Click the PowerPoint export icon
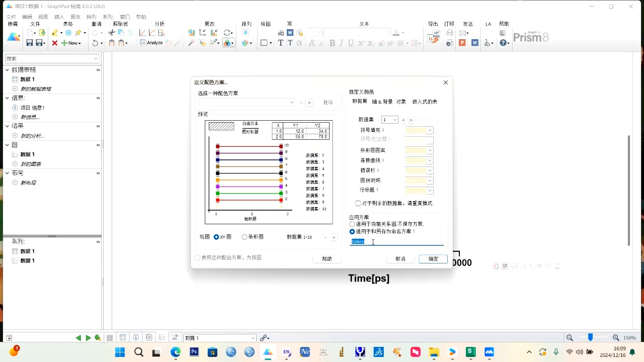 pos(462,42)
